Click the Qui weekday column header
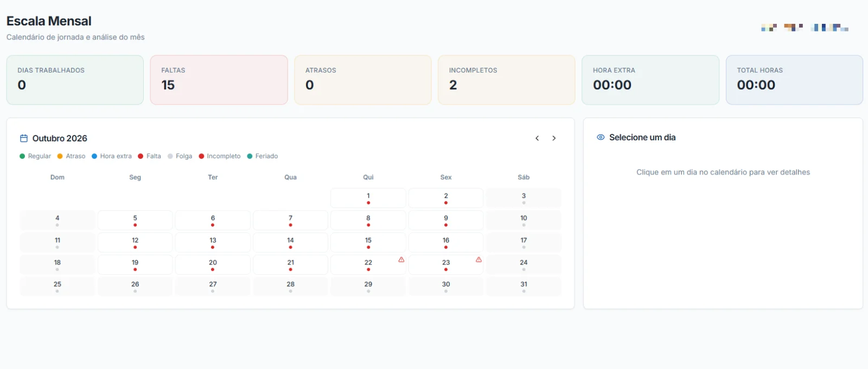The height and width of the screenshot is (369, 868). tap(368, 177)
